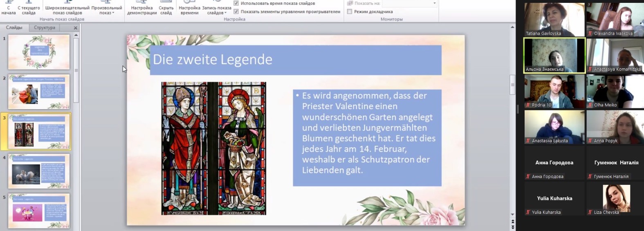Close the slides pane with X
This screenshot has height=231, width=644.
coord(75,28)
